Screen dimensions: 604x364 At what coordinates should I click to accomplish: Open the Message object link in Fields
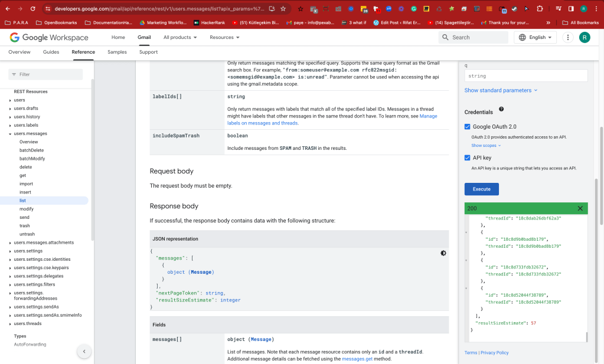pyautogui.click(x=261, y=339)
